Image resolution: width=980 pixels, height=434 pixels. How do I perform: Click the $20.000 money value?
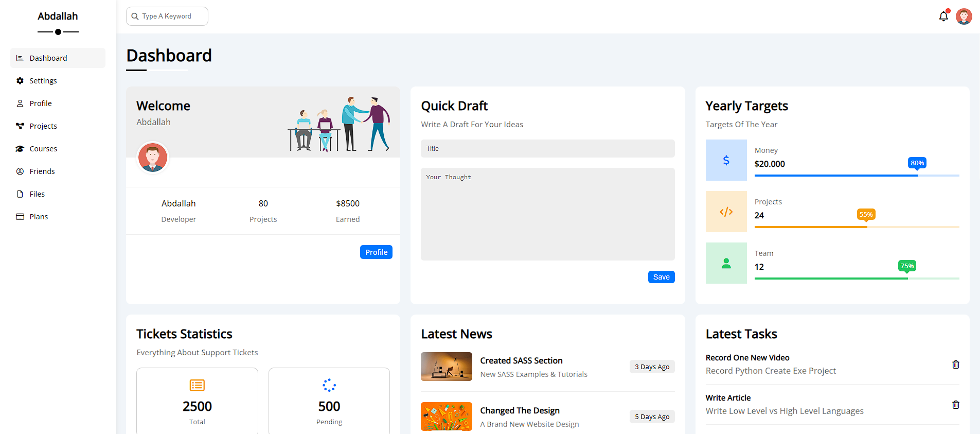[x=770, y=164]
